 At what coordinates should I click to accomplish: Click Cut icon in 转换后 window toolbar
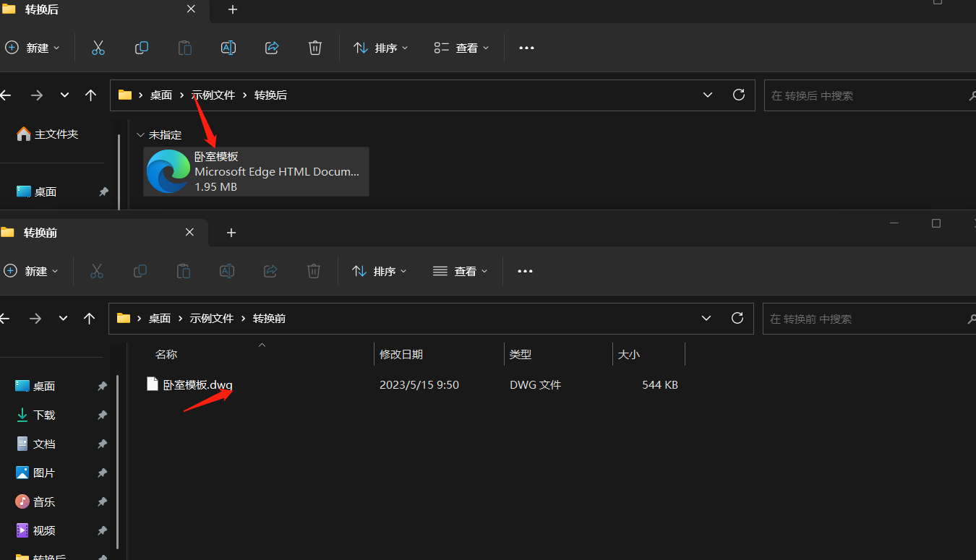pos(98,48)
